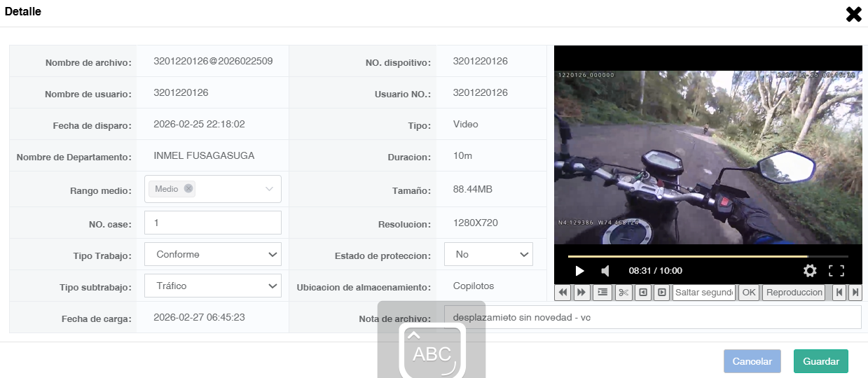Viewport: 868px width, 378px height.
Task: Enter fullscreen video mode
Action: coord(836,271)
